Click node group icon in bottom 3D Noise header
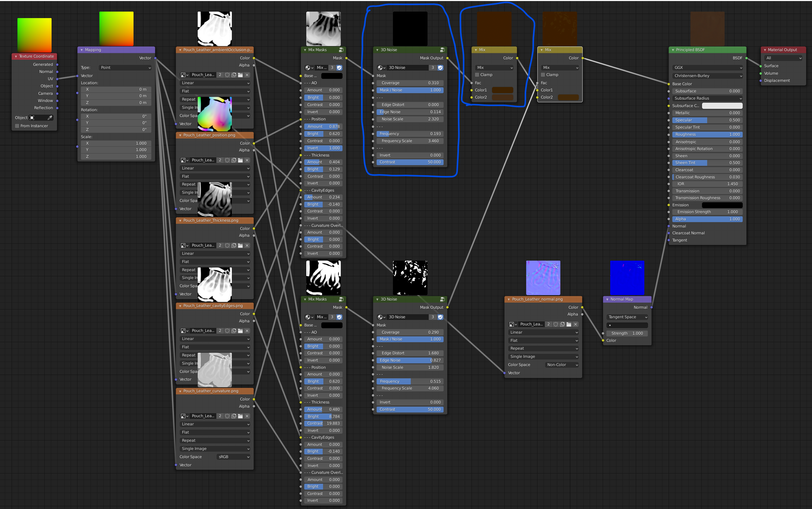 tap(442, 299)
